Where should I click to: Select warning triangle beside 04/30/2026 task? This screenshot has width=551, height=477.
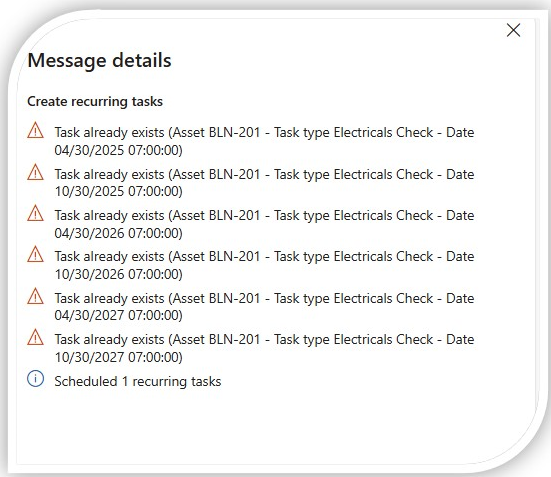(x=35, y=213)
